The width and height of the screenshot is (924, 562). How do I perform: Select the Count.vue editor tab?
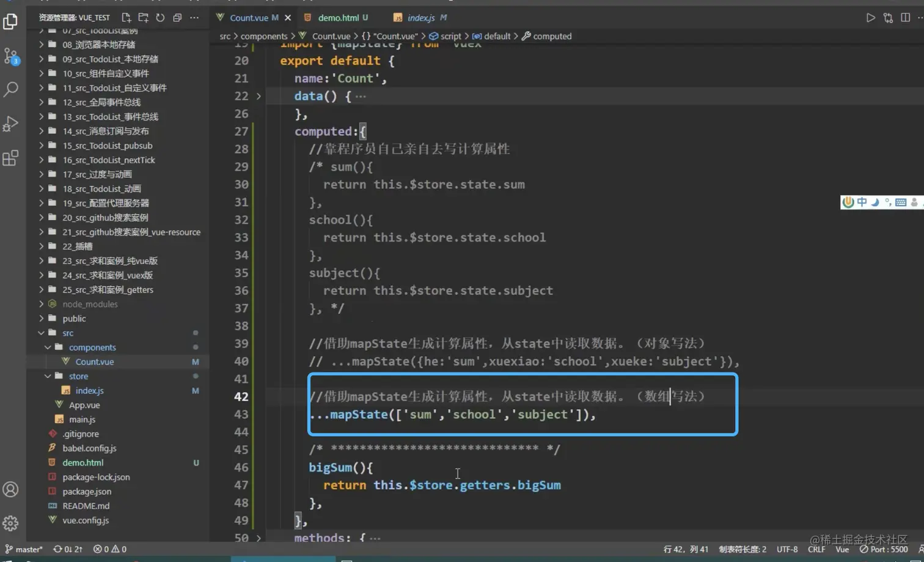point(249,18)
